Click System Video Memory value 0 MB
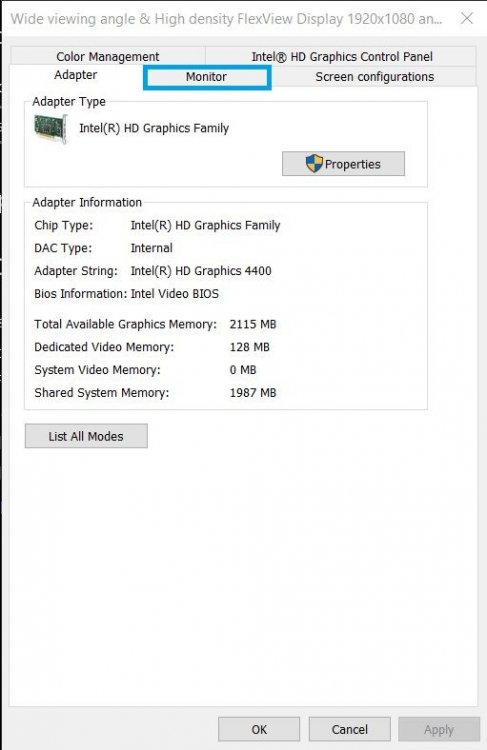487x750 pixels. [243, 370]
